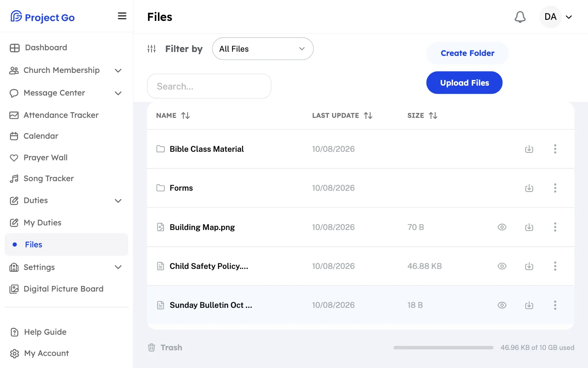Open the Help Guide link

click(39, 332)
